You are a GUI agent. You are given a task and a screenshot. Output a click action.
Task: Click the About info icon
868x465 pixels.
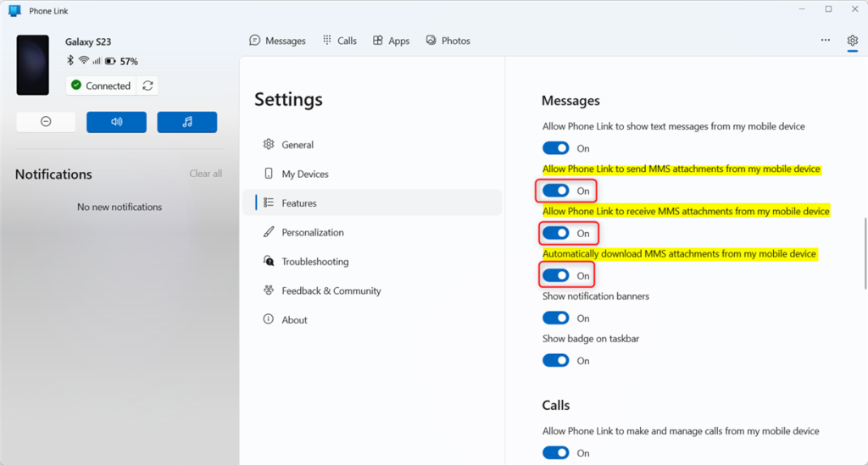tap(269, 319)
